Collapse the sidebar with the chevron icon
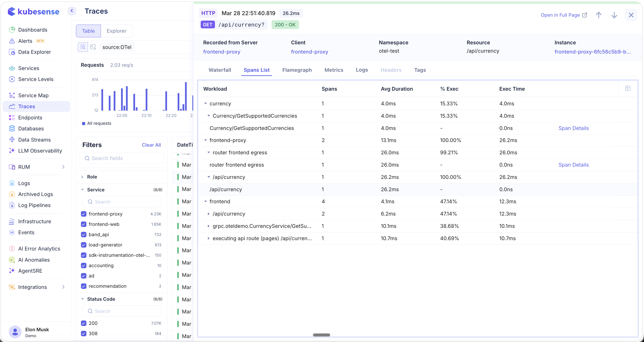This screenshot has width=644, height=342. click(x=72, y=11)
